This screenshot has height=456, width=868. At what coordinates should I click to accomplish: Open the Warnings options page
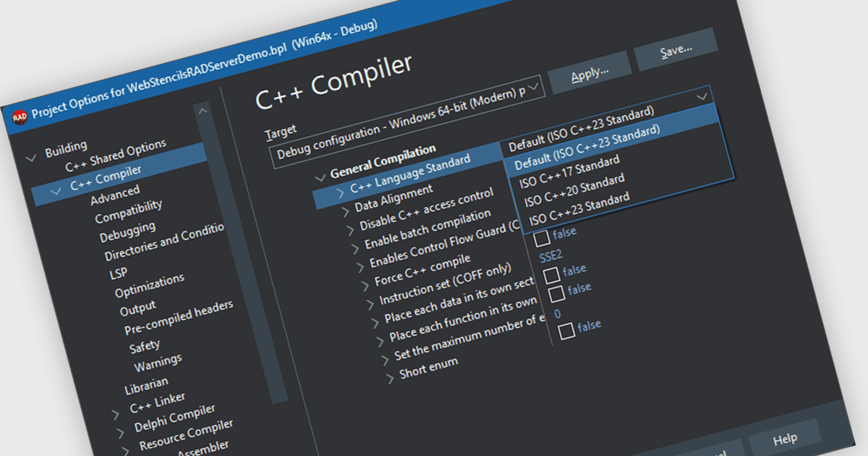(158, 361)
